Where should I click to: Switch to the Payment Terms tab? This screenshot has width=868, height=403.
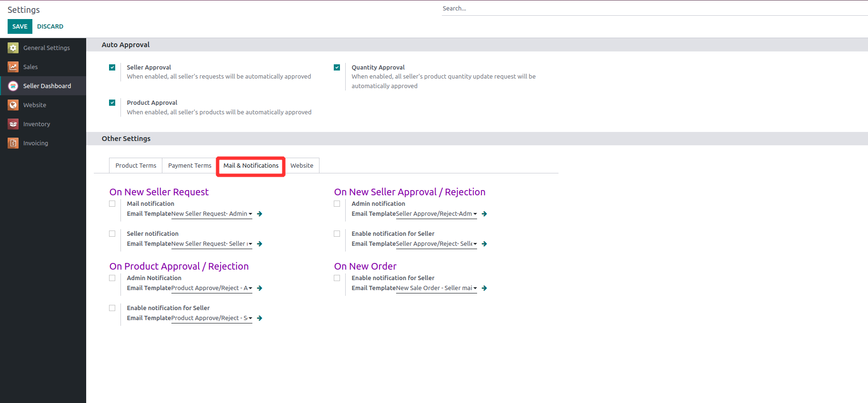190,166
